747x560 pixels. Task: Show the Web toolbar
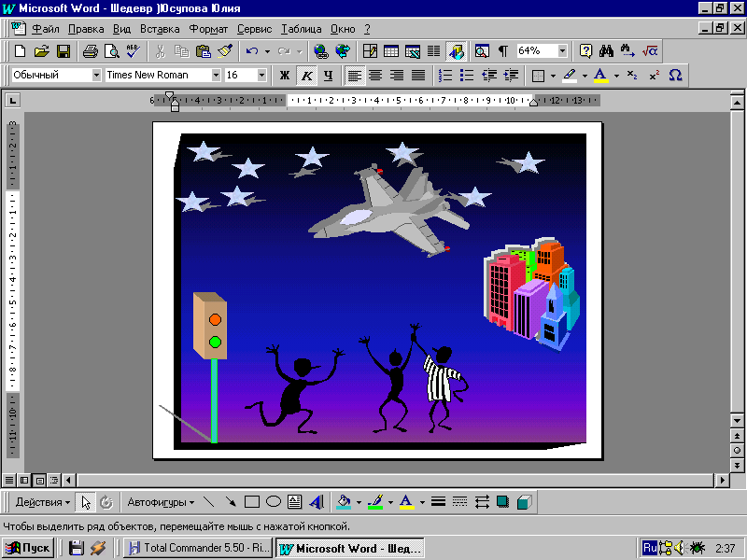pyautogui.click(x=343, y=51)
